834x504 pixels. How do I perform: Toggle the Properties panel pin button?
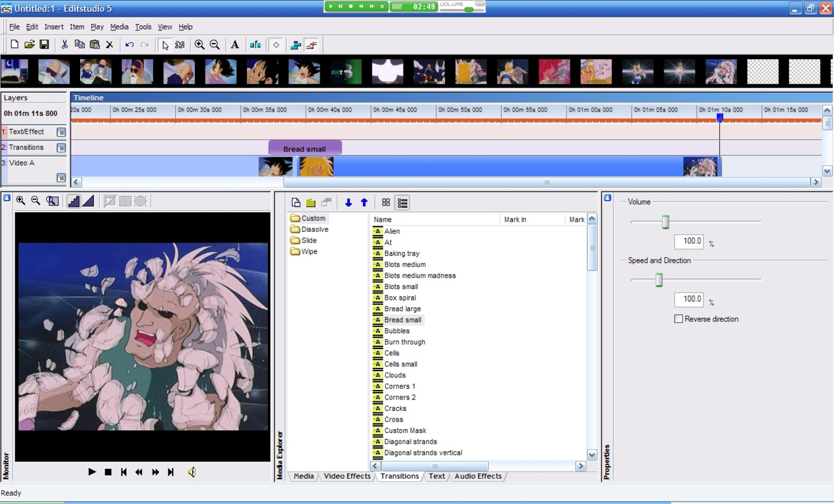(608, 198)
